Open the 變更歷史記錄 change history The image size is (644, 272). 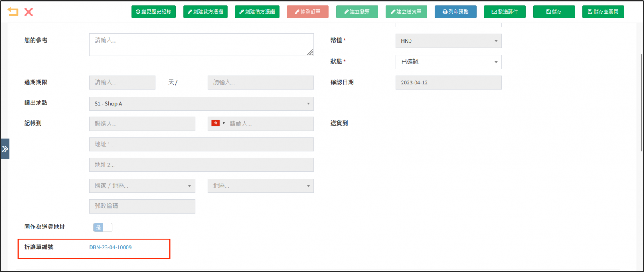tap(153, 12)
